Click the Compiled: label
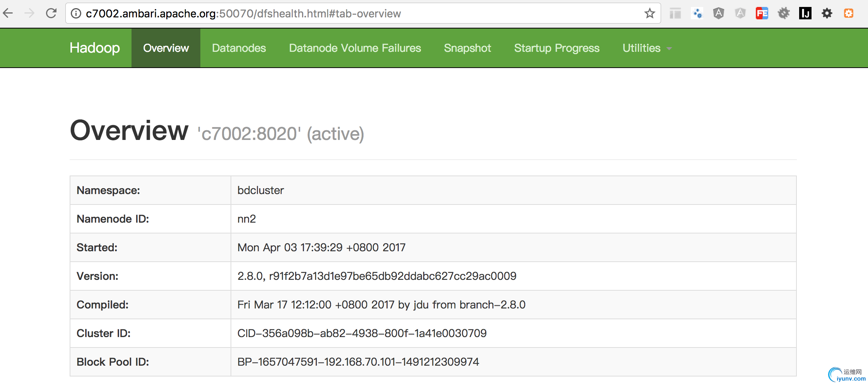The image size is (868, 385). 103,305
